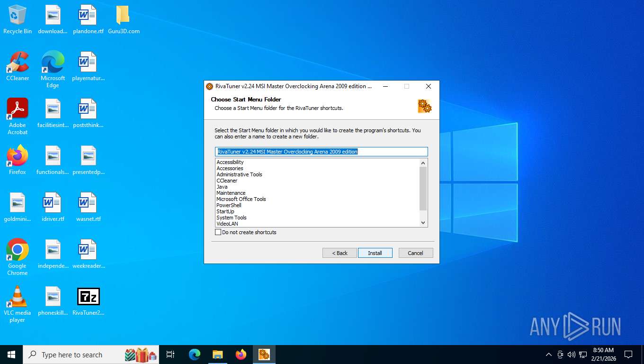Click the Back button

click(340, 253)
